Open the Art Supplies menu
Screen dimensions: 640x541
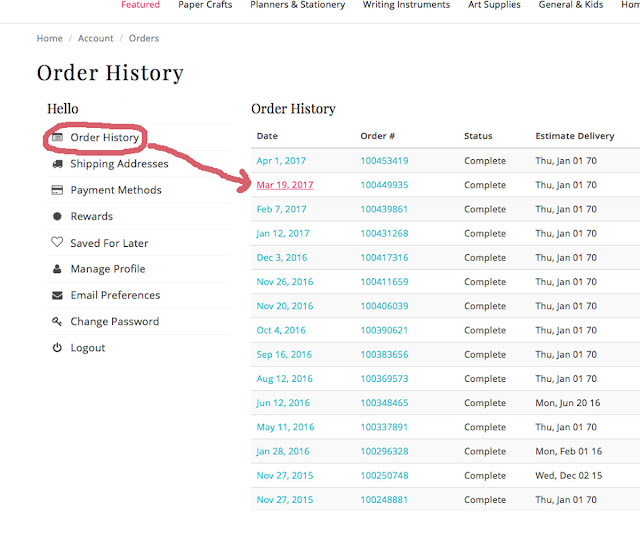(494, 5)
